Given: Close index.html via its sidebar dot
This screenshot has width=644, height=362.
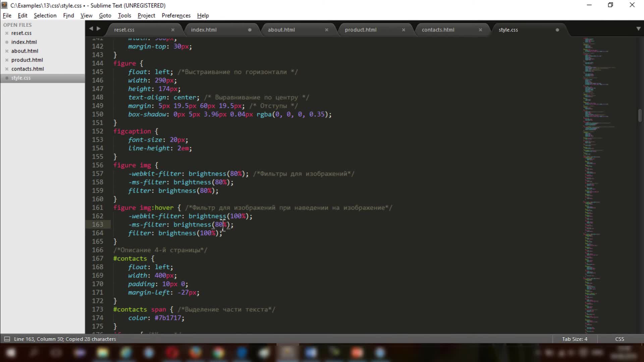Looking at the screenshot, I should [x=7, y=42].
